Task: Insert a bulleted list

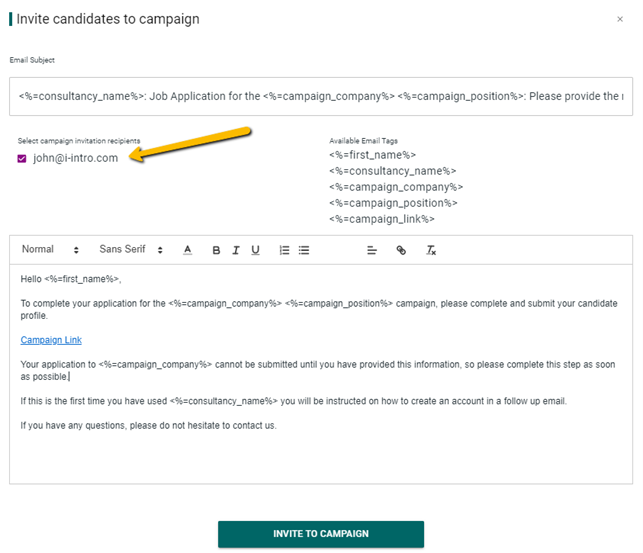Action: point(304,250)
